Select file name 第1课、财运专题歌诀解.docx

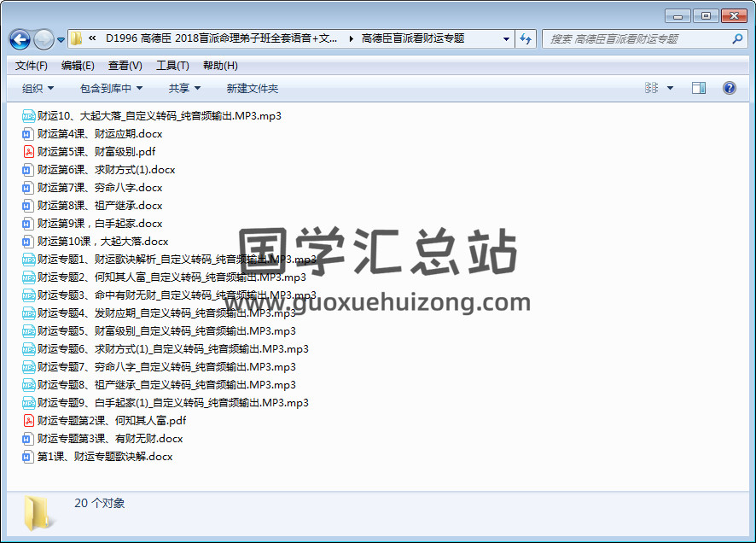[x=105, y=457]
